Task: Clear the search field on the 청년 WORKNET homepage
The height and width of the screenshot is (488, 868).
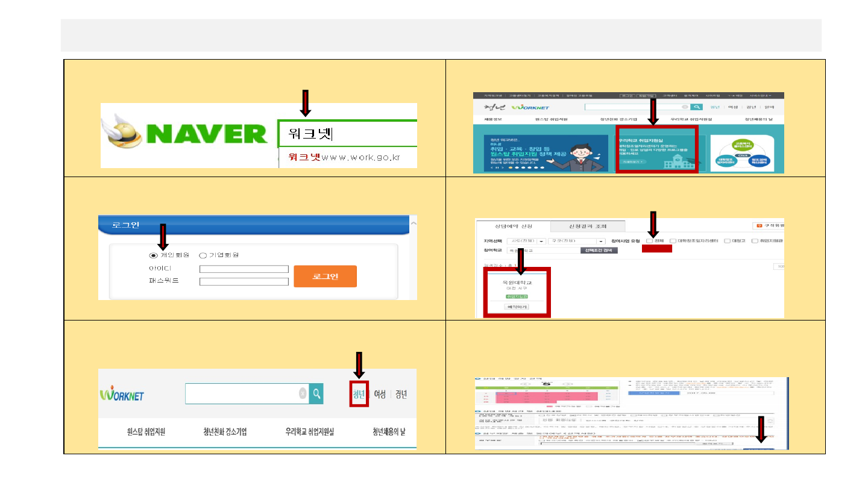Action: pos(685,107)
